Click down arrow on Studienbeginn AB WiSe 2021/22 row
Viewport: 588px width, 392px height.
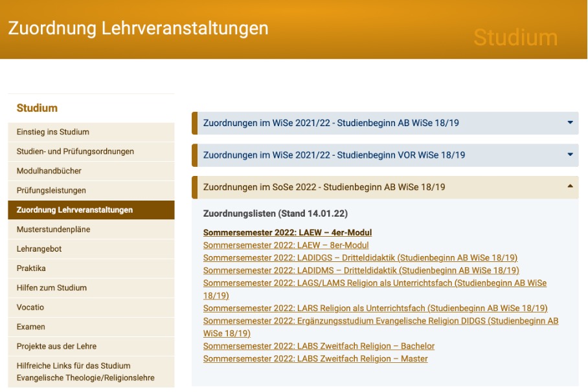pos(570,122)
